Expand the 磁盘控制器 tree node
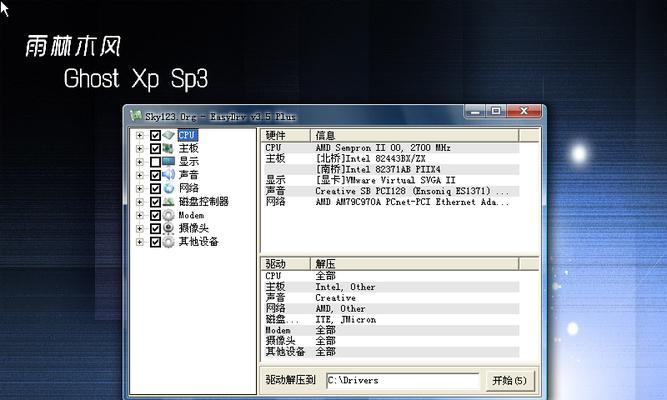667x400 pixels. [x=140, y=202]
